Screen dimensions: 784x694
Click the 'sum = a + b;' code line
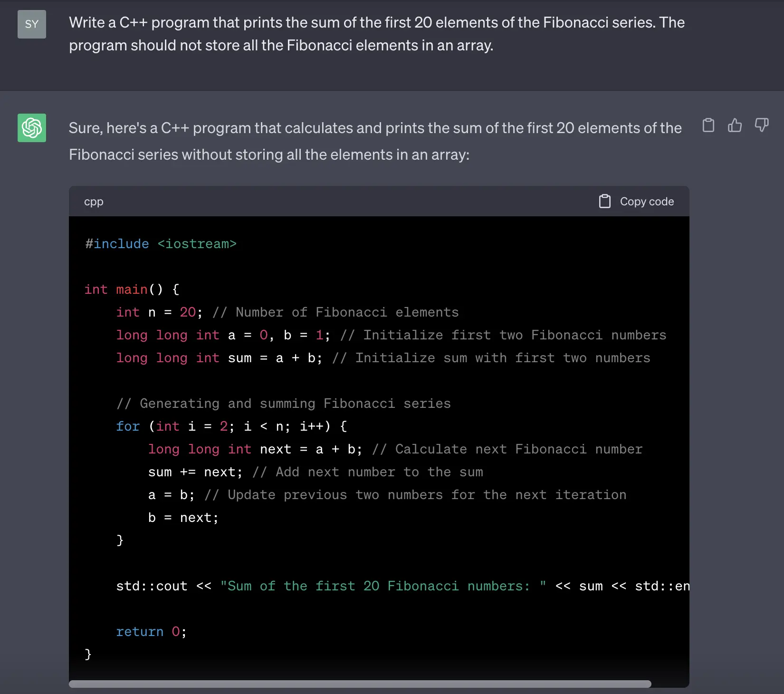coord(383,358)
